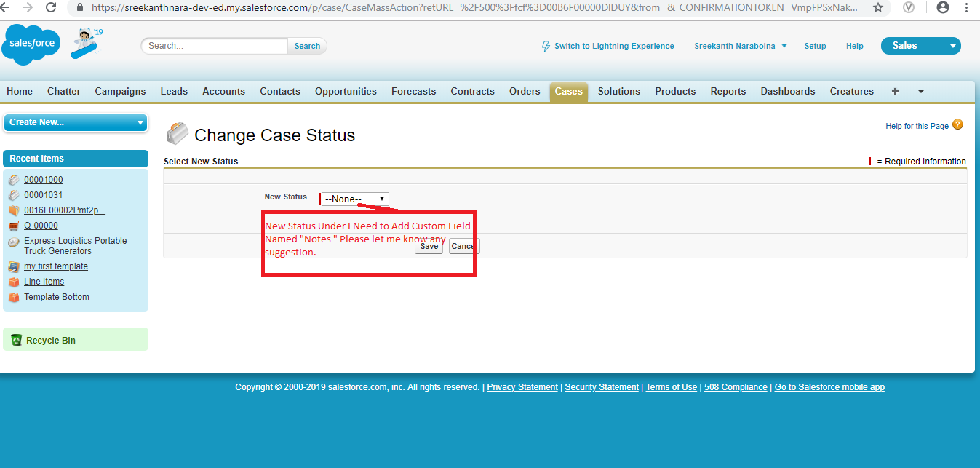Viewport: 980px width, 468px height.
Task: Click the Help link in header
Action: [855, 46]
